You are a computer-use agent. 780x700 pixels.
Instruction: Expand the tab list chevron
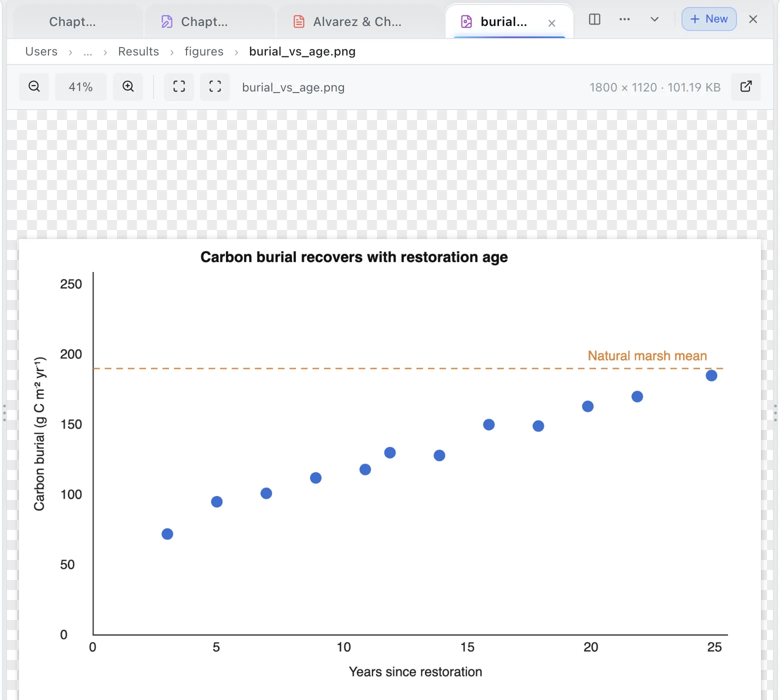click(654, 19)
